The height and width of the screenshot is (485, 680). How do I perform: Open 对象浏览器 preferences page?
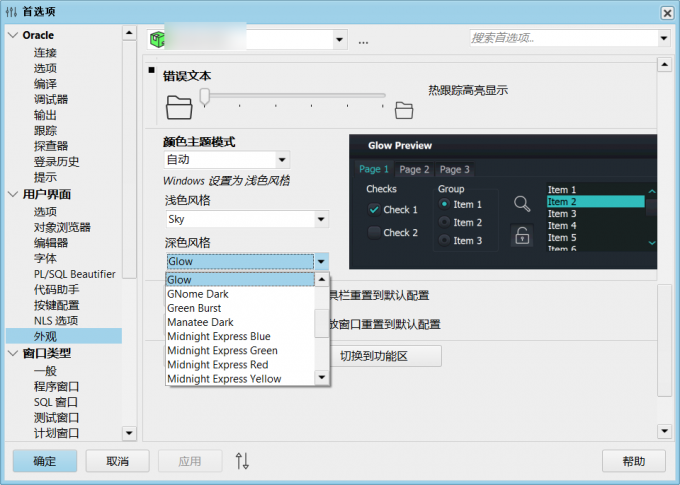62,227
